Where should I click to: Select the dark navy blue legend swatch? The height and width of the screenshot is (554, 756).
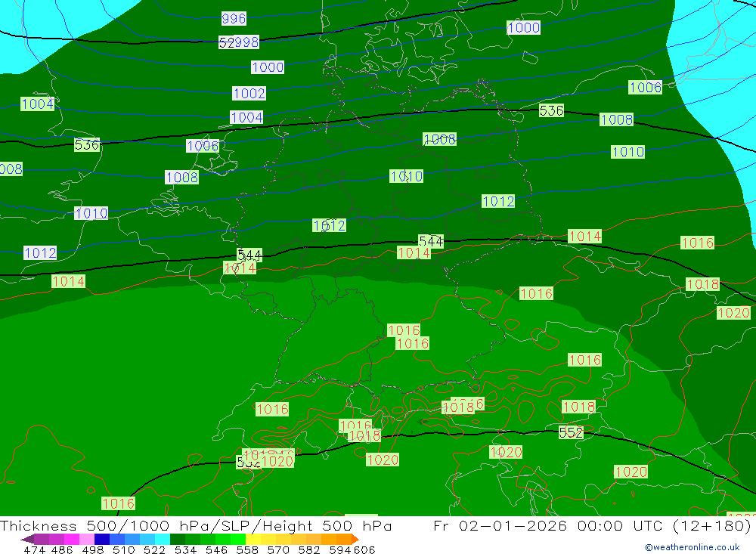pyautogui.click(x=102, y=539)
